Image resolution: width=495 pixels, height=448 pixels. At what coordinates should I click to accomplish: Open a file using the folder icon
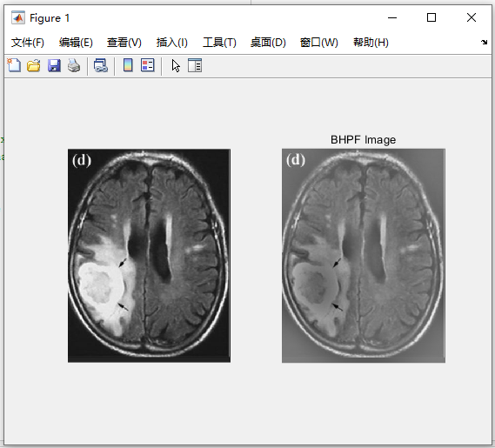pos(34,65)
